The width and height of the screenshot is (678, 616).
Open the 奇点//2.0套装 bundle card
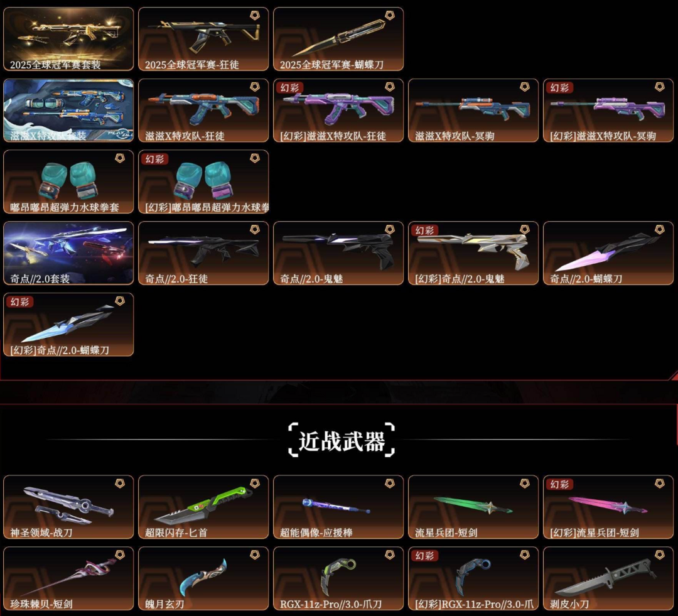point(68,253)
